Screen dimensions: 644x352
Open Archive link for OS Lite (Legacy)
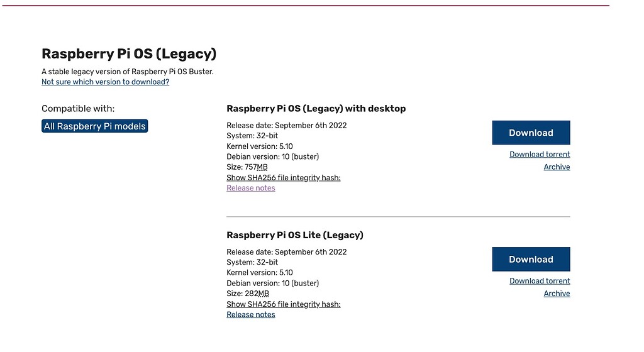(x=557, y=294)
